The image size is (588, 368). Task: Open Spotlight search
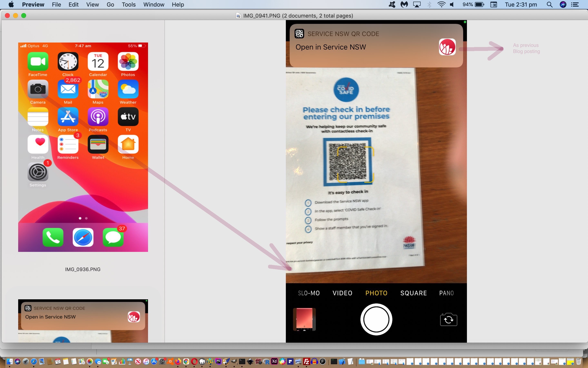550,4
